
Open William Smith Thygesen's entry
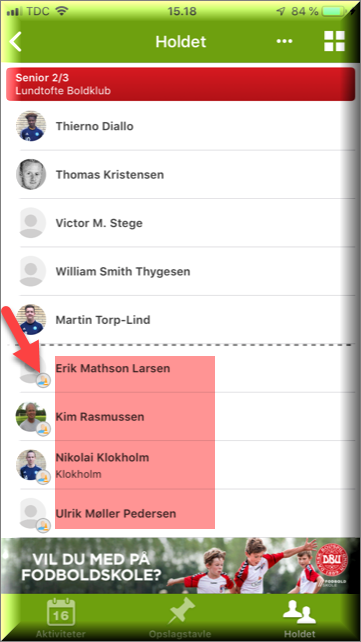click(x=180, y=271)
